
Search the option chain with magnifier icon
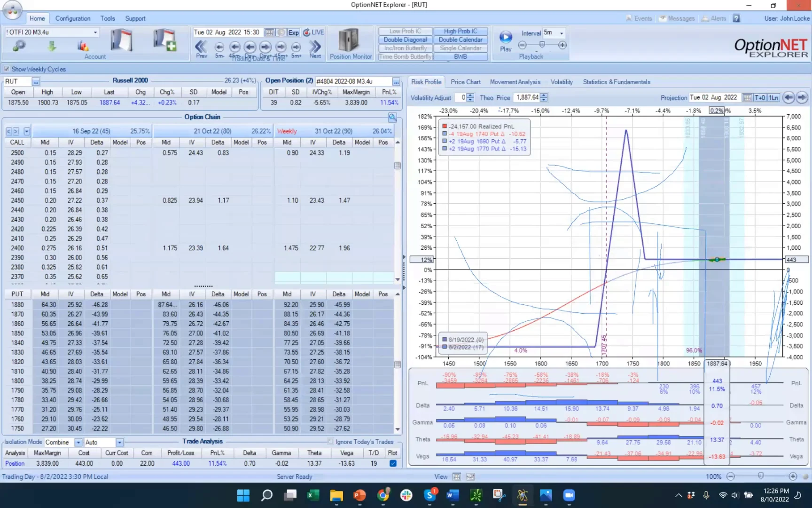pyautogui.click(x=392, y=117)
